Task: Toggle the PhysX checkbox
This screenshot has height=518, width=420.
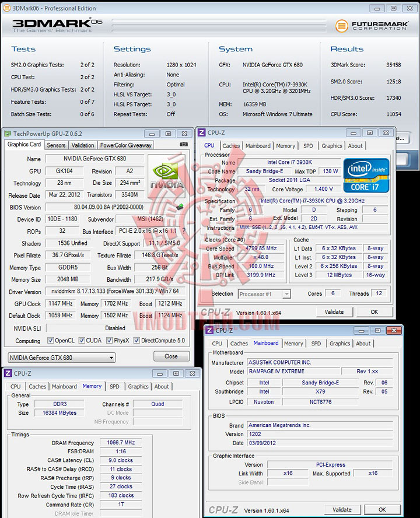Action: tap(110, 340)
